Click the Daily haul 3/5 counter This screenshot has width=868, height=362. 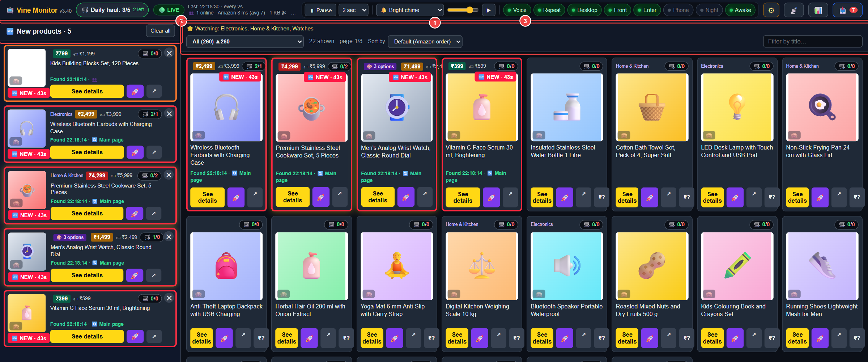tap(112, 10)
